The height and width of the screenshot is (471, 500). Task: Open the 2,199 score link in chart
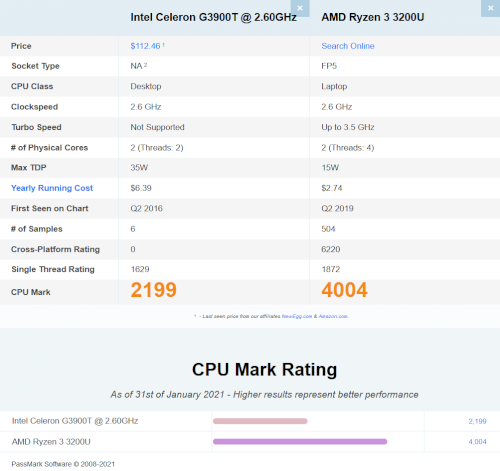coord(477,421)
